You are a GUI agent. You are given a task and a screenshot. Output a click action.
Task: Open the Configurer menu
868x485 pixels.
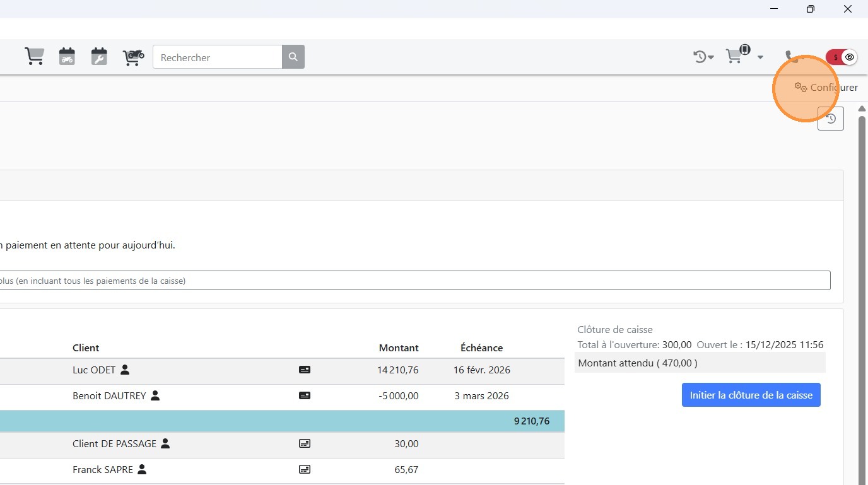click(x=826, y=88)
